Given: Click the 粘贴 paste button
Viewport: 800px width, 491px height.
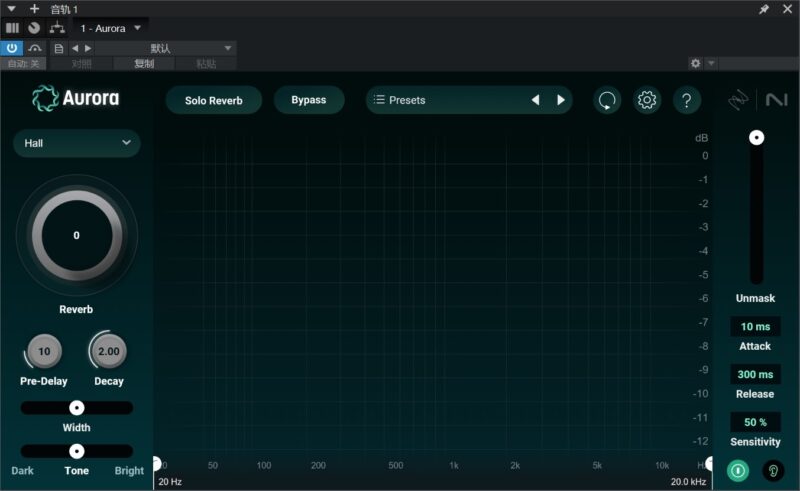Looking at the screenshot, I should click(x=206, y=64).
